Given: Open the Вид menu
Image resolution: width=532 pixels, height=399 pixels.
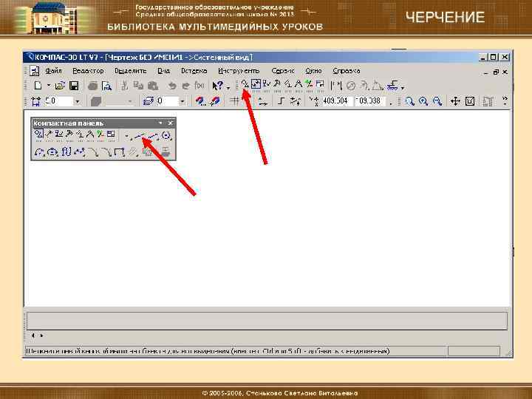Looking at the screenshot, I should (x=164, y=71).
